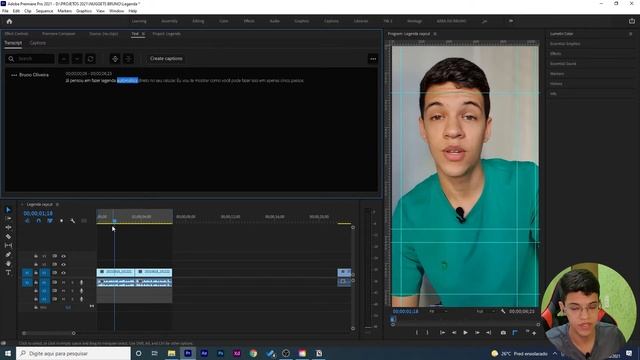This screenshot has height=360, width=640.
Task: Click the timeline horizontal zoom scrollbar
Action: pos(49,333)
